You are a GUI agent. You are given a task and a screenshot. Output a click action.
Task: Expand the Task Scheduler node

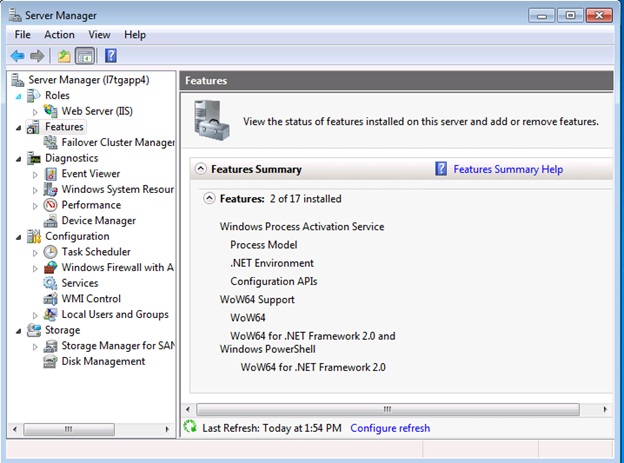click(35, 253)
